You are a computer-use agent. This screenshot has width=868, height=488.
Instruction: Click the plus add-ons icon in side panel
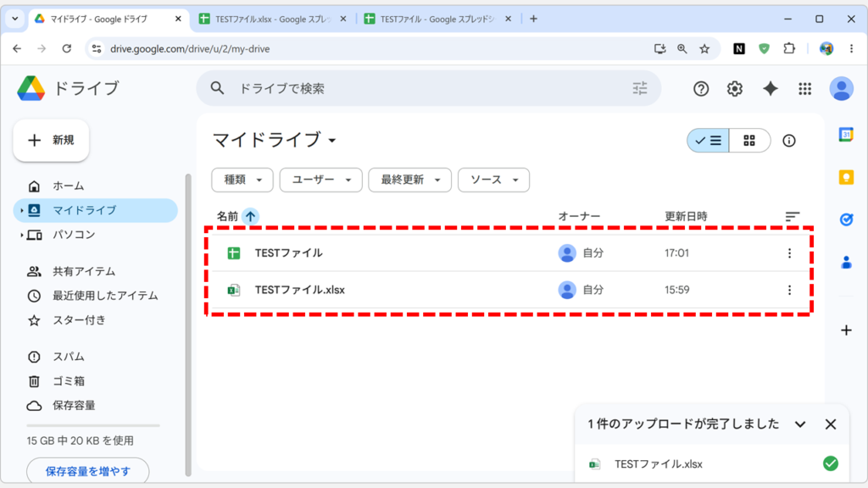click(x=846, y=330)
